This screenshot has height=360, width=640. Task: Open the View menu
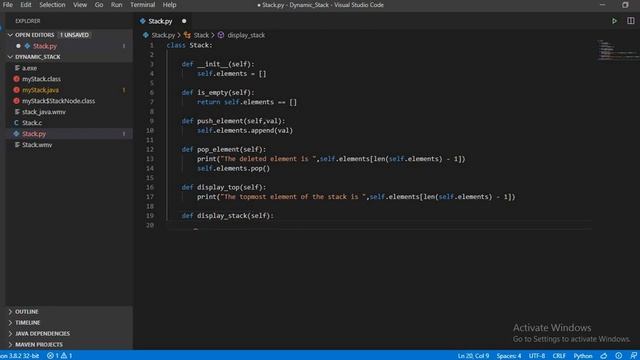pos(80,5)
